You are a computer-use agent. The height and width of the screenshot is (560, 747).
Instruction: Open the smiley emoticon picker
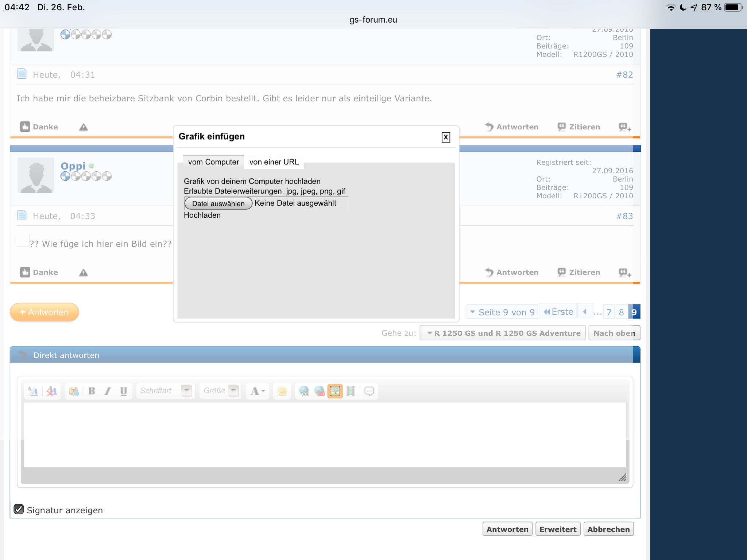click(282, 391)
